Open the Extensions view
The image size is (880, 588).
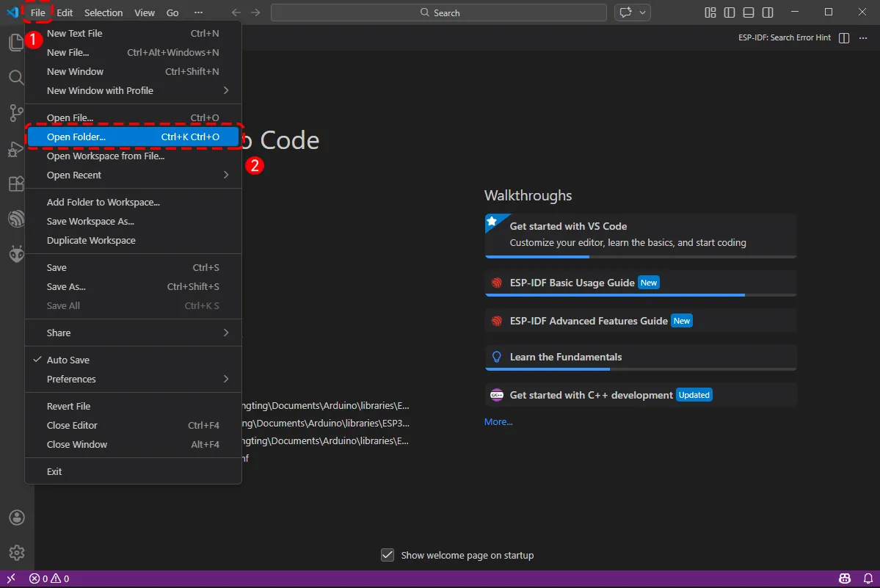[16, 184]
